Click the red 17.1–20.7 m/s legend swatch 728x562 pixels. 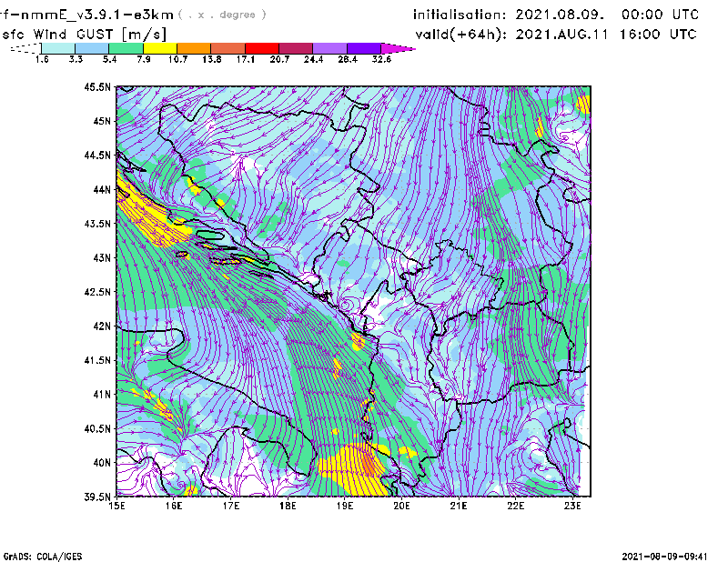click(262, 48)
